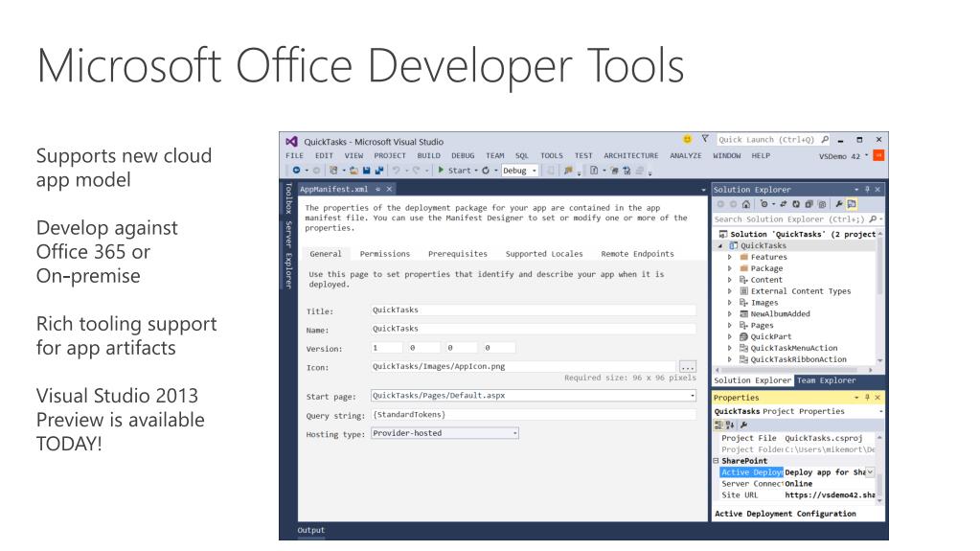Open the Server Explorer side tab

(x=288, y=254)
